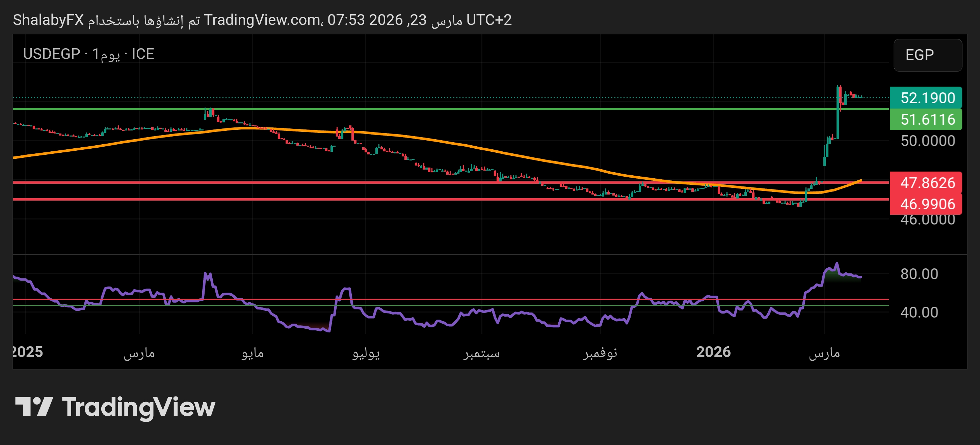Click the ICE exchange label
980x445 pixels.
tap(143, 54)
